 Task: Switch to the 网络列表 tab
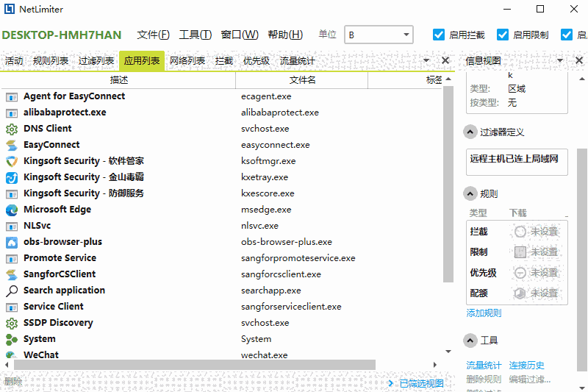tap(187, 61)
